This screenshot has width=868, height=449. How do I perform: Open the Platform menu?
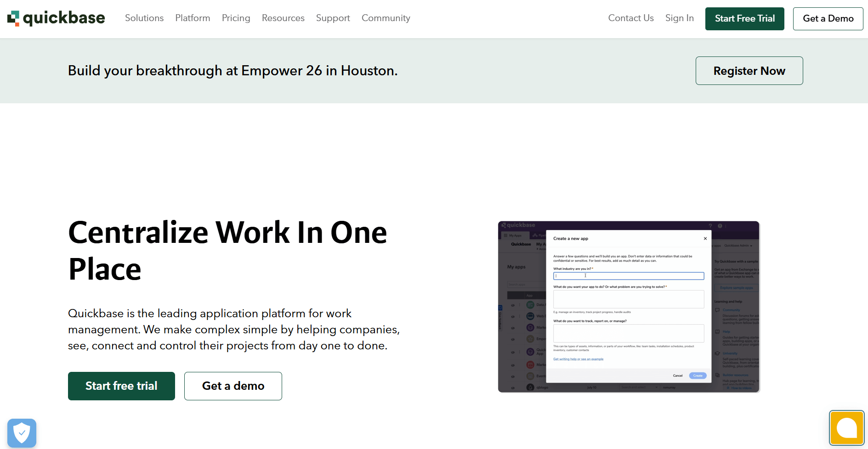pyautogui.click(x=193, y=18)
